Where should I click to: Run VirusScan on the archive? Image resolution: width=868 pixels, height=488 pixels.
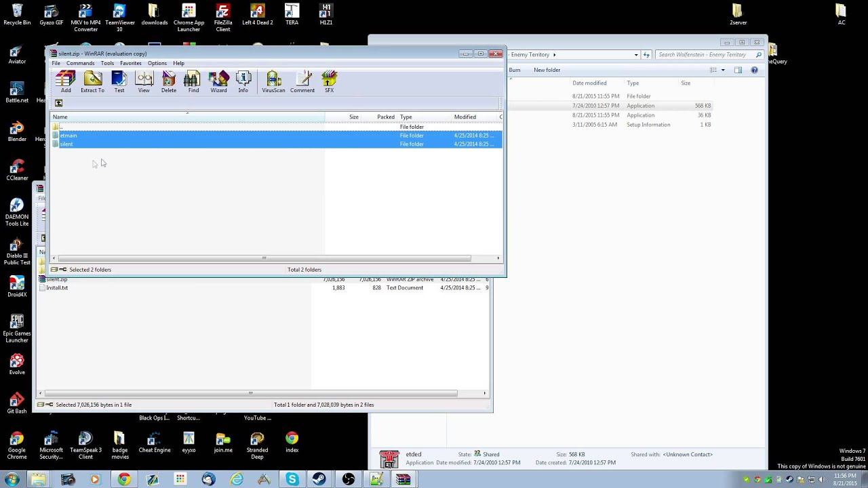(273, 82)
